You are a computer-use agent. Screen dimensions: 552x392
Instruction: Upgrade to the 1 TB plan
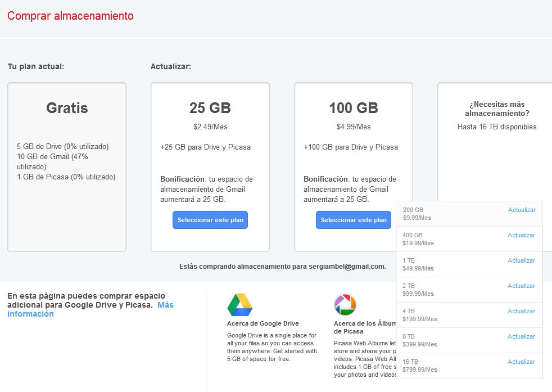522,260
